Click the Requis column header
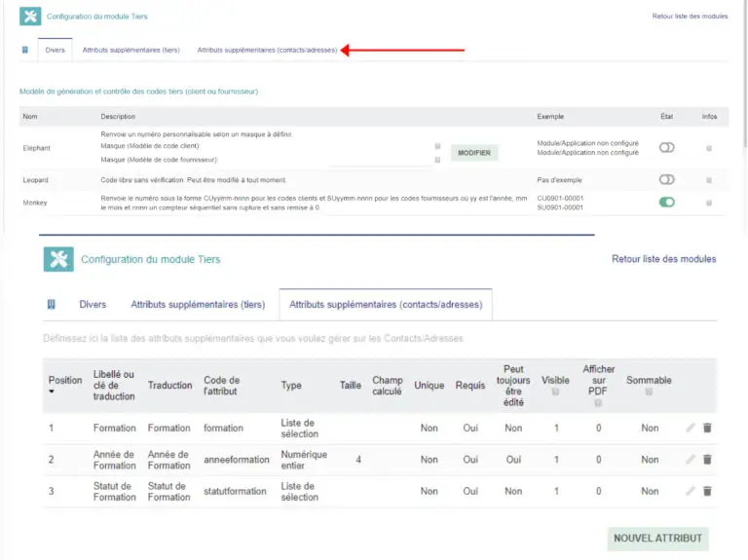This screenshot has height=560, width=748. [469, 386]
